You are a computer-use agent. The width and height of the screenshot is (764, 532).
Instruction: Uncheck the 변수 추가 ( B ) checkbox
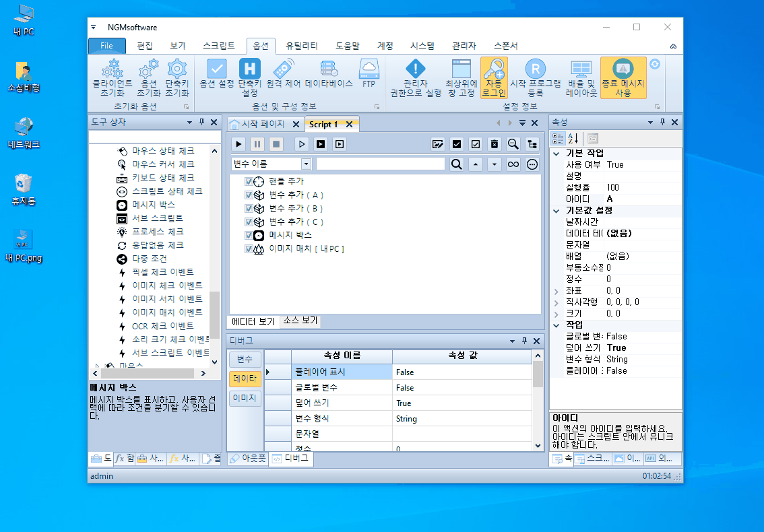pyautogui.click(x=249, y=209)
